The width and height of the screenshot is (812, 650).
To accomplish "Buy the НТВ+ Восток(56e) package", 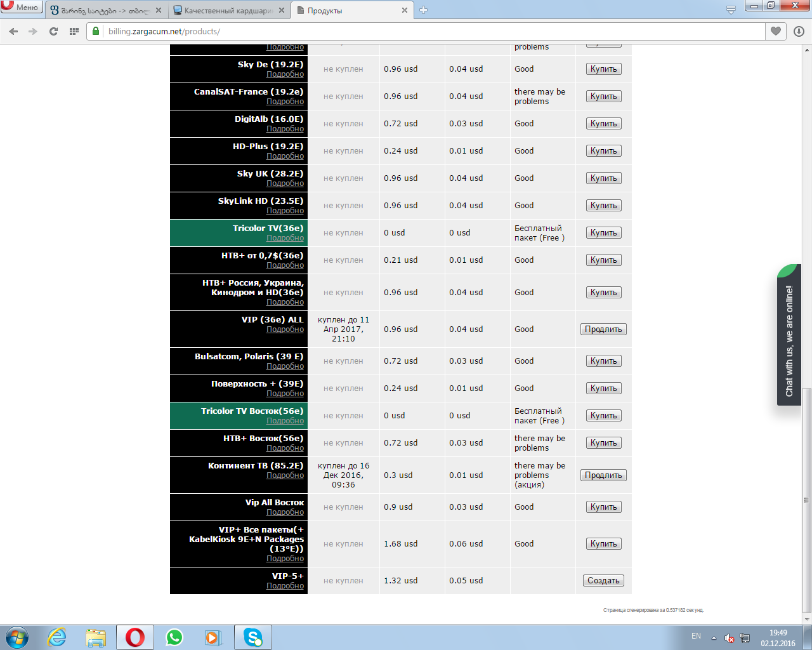I will pyautogui.click(x=603, y=443).
